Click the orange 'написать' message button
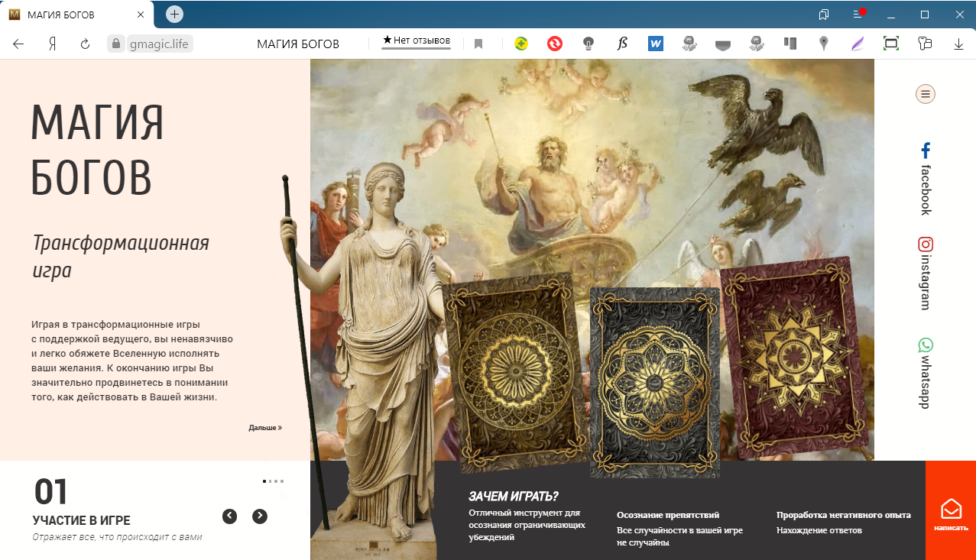Viewport: 976px width, 560px height. tap(951, 510)
